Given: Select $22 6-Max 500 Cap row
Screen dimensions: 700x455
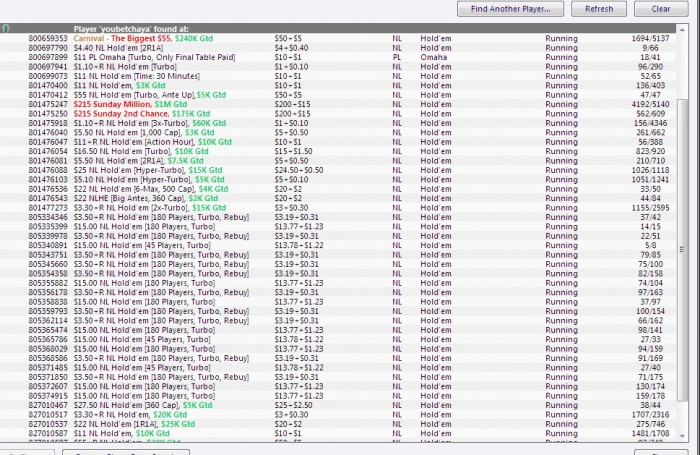Looking at the screenshot, I should (338, 189).
